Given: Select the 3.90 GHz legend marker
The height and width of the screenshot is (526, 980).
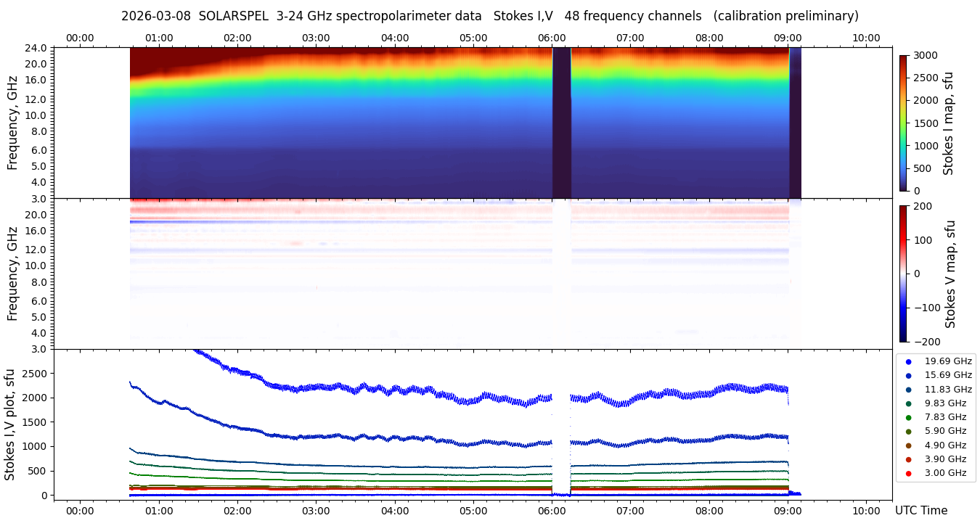Looking at the screenshot, I should 908,459.
